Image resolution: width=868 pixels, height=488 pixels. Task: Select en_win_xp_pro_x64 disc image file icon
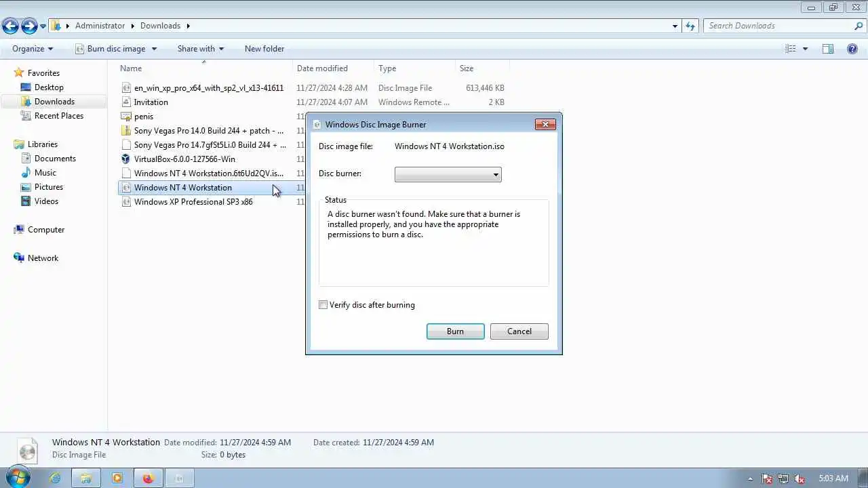tap(125, 88)
